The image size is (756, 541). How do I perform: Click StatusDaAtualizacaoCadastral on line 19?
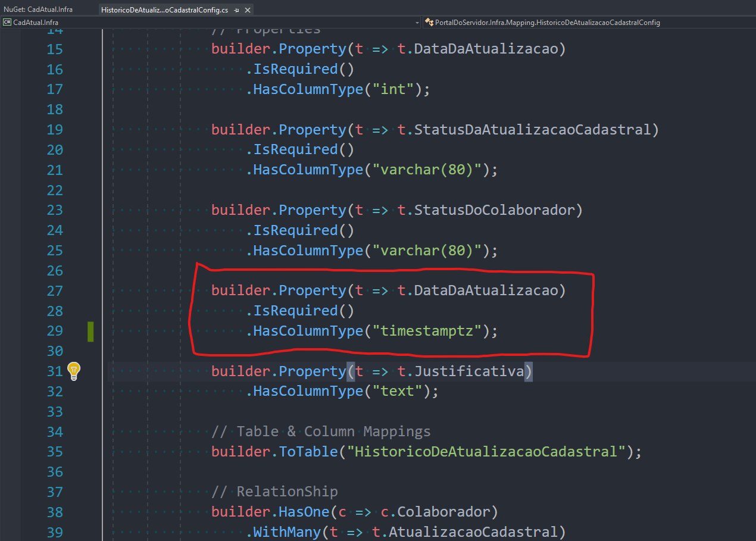[533, 130]
